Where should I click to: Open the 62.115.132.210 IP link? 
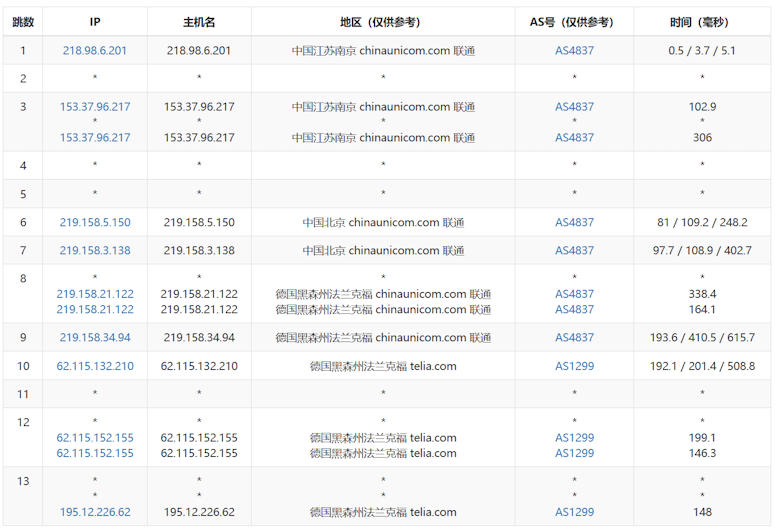(x=95, y=366)
